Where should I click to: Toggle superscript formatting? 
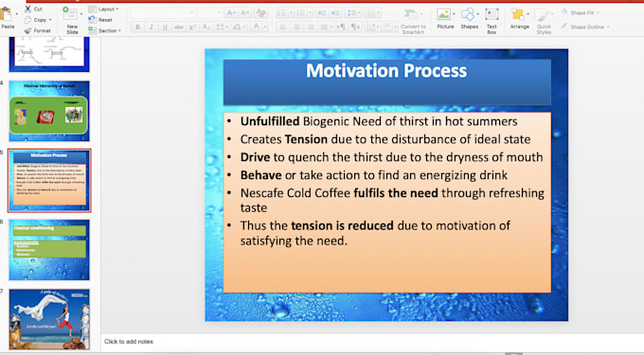pyautogui.click(x=192, y=27)
